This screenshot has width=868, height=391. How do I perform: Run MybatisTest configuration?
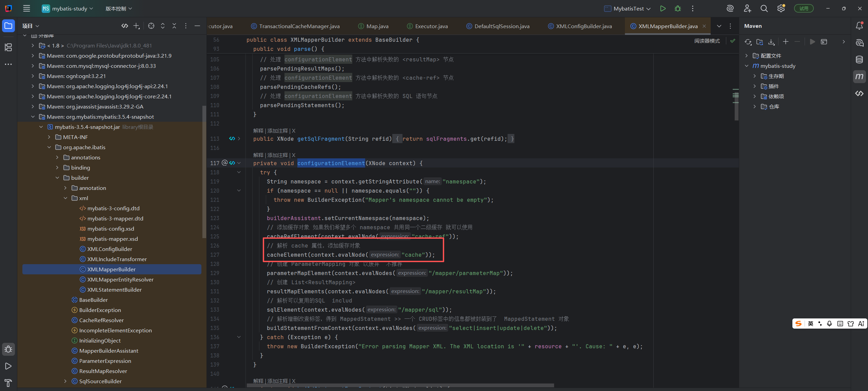(x=663, y=8)
